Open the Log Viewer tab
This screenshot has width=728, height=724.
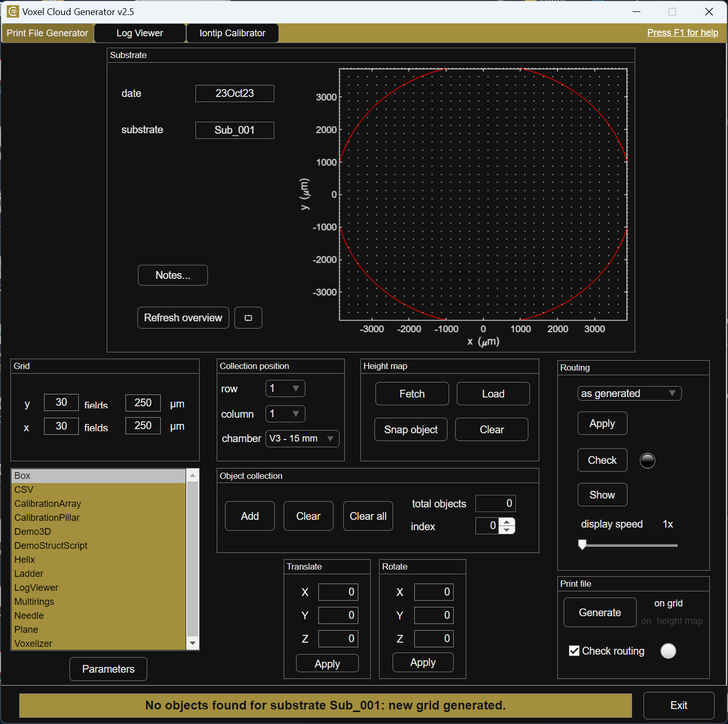pos(139,33)
